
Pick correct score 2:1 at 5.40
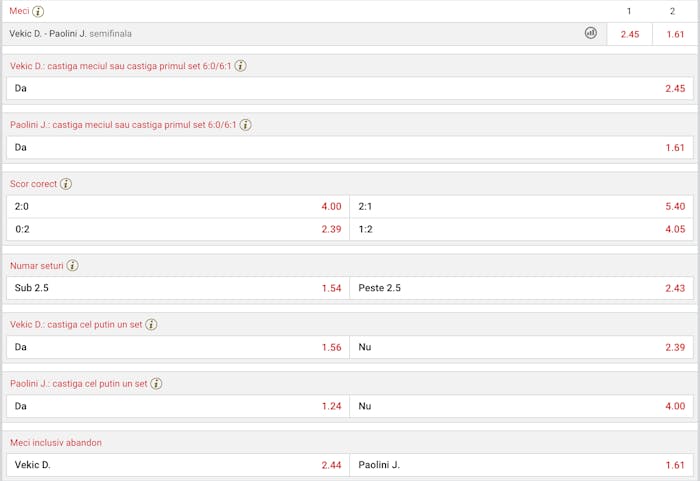(521, 206)
